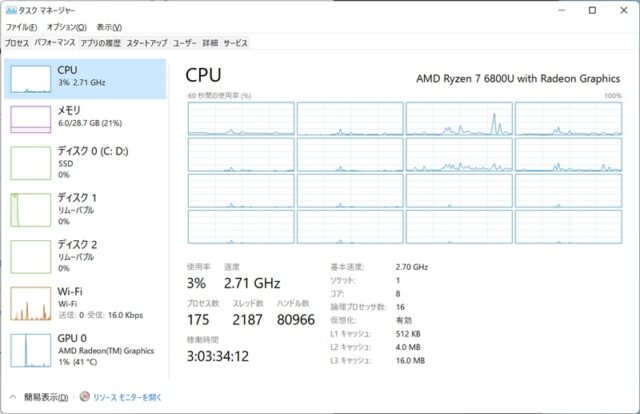Collapse to 簡易表示 using the chevron
Viewport: 640px width, 414px height.
[14, 397]
